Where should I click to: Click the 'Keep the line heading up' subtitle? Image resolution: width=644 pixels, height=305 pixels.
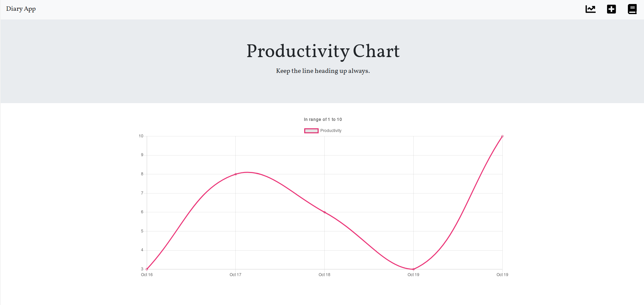[x=323, y=71]
